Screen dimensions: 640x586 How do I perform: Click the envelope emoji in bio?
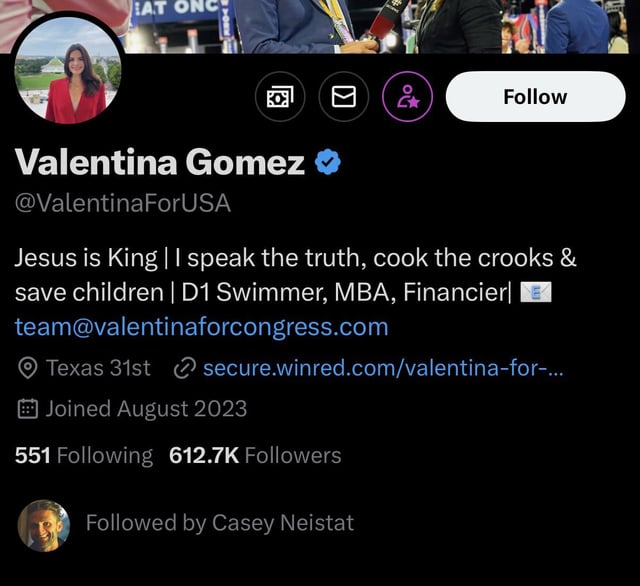click(536, 292)
